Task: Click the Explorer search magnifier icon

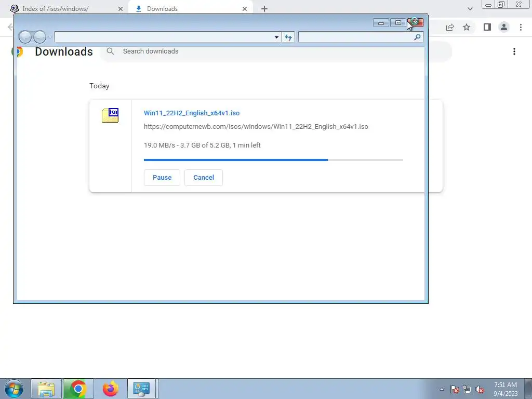Action: (417, 37)
